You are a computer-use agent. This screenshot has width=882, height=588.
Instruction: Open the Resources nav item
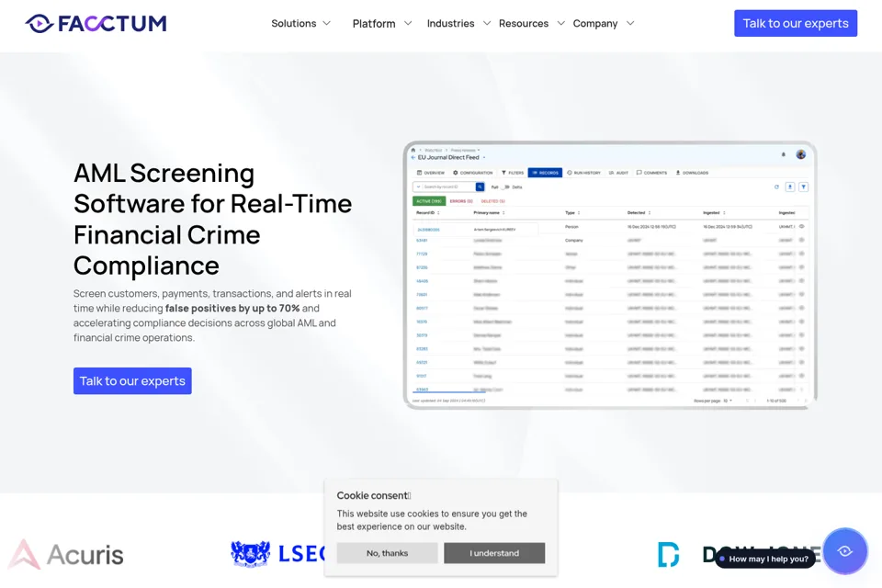point(524,23)
